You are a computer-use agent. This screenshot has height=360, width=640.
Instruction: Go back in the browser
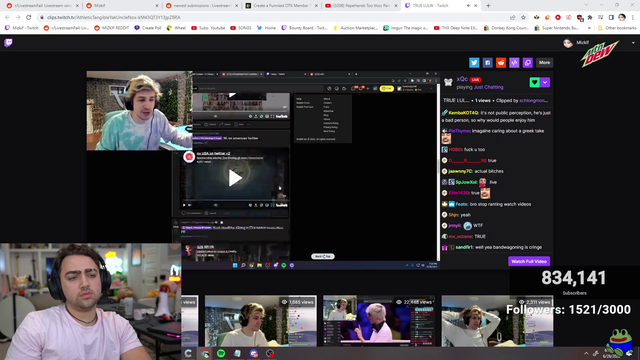7,18
